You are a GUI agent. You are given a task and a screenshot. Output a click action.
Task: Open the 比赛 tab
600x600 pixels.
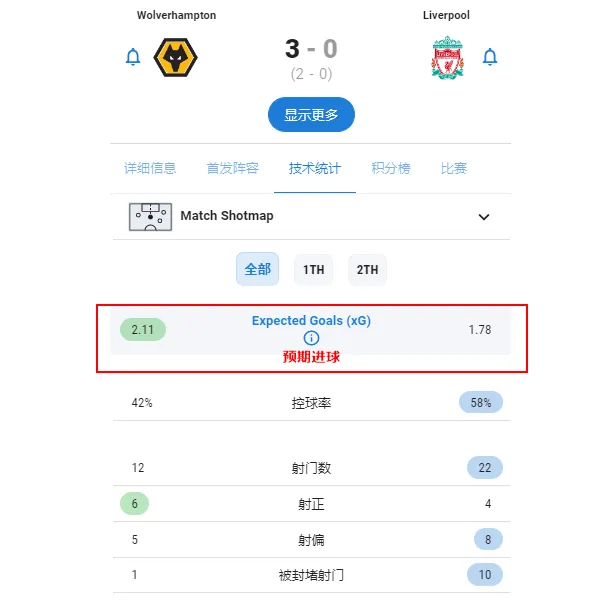tap(453, 168)
